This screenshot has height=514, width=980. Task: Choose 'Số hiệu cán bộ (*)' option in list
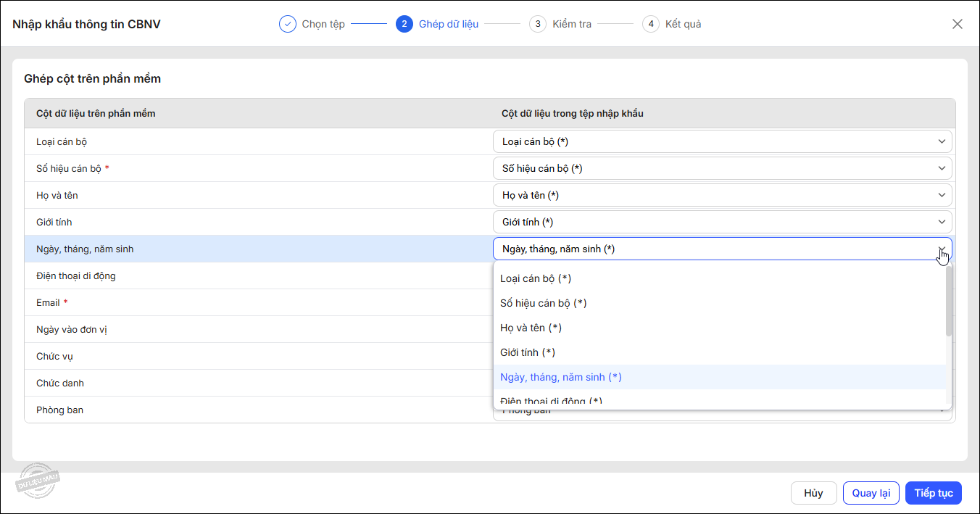point(543,303)
